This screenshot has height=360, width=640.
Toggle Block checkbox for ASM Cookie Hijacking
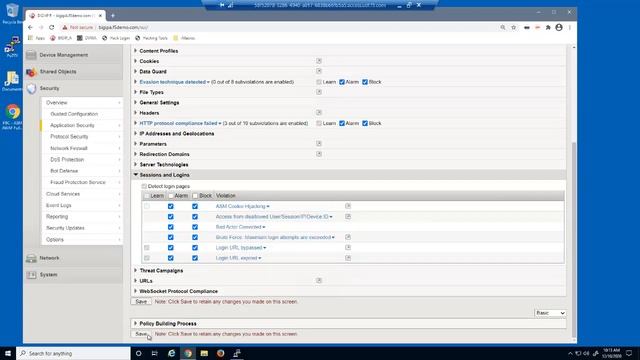click(x=195, y=207)
